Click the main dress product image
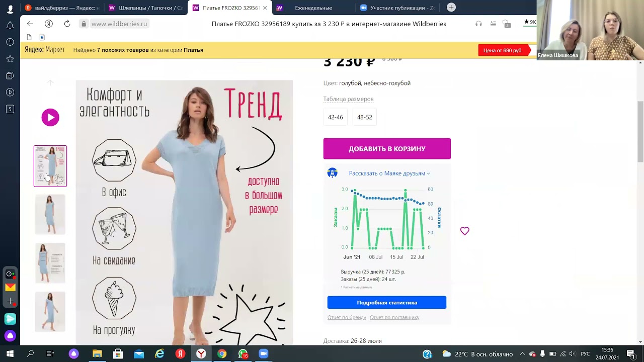This screenshot has width=644, height=362. pos(184,213)
